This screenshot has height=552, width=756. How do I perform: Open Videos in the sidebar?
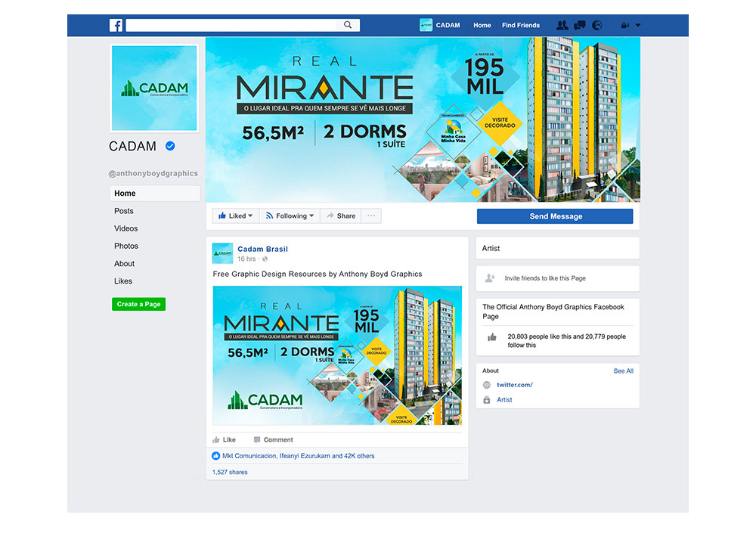pos(125,228)
